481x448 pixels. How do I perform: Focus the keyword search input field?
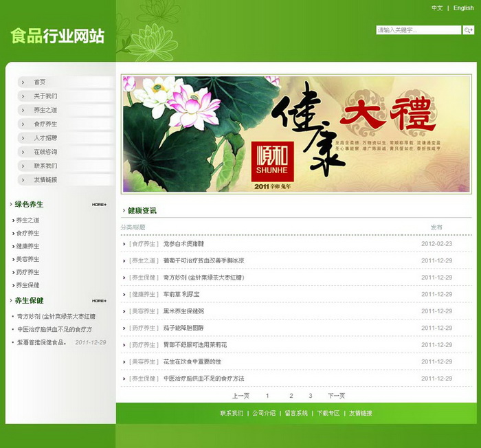(418, 30)
